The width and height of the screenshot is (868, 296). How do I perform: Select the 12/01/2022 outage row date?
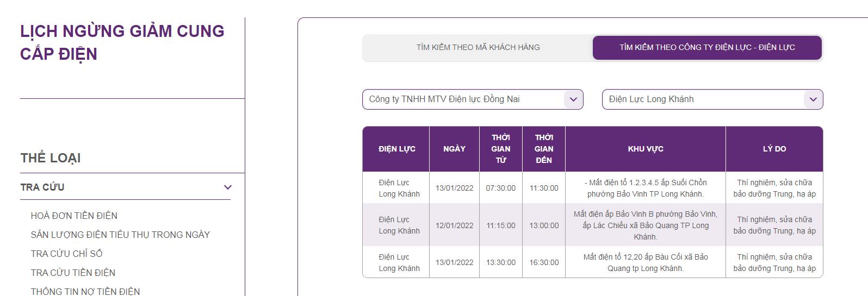coord(454,225)
